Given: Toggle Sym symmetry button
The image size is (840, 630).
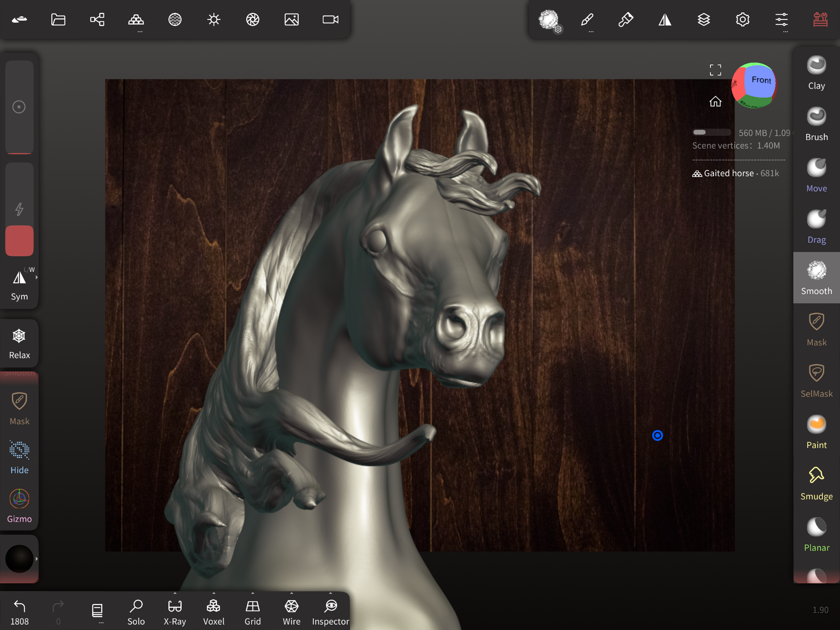Looking at the screenshot, I should point(19,284).
